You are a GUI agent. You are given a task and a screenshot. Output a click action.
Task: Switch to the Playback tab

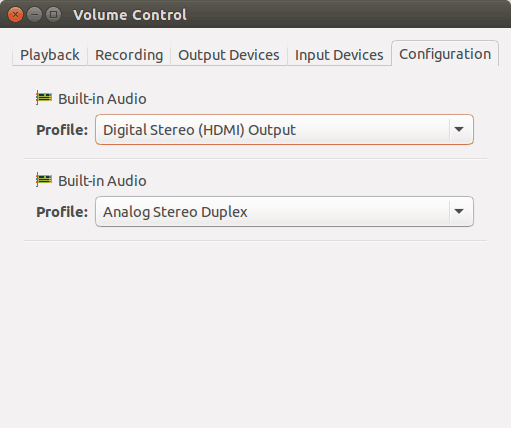[50, 55]
